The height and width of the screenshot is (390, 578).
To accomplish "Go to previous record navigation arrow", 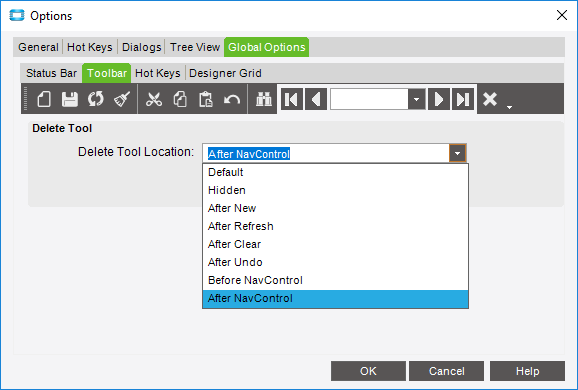I will point(316,99).
